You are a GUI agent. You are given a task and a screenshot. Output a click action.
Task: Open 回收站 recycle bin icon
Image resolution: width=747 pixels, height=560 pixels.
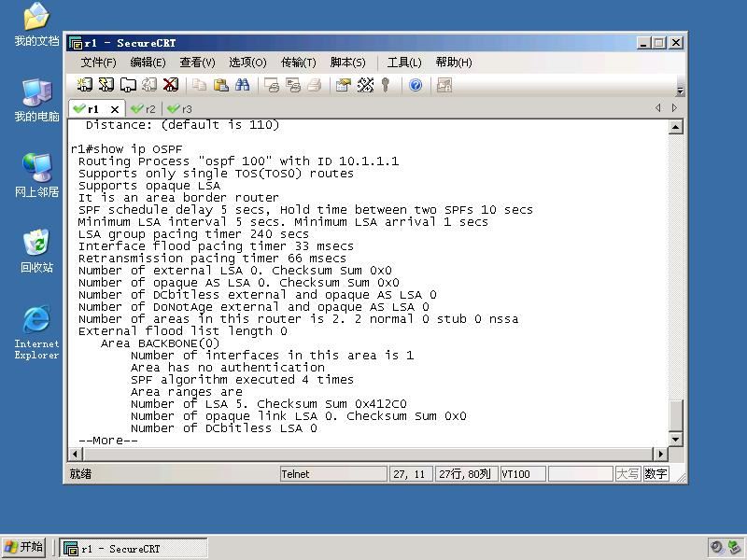(36, 251)
